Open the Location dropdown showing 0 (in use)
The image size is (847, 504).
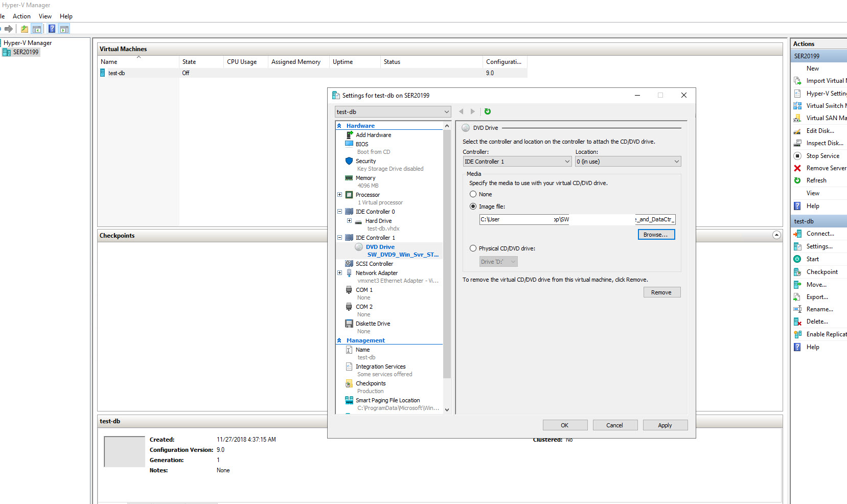click(x=628, y=162)
